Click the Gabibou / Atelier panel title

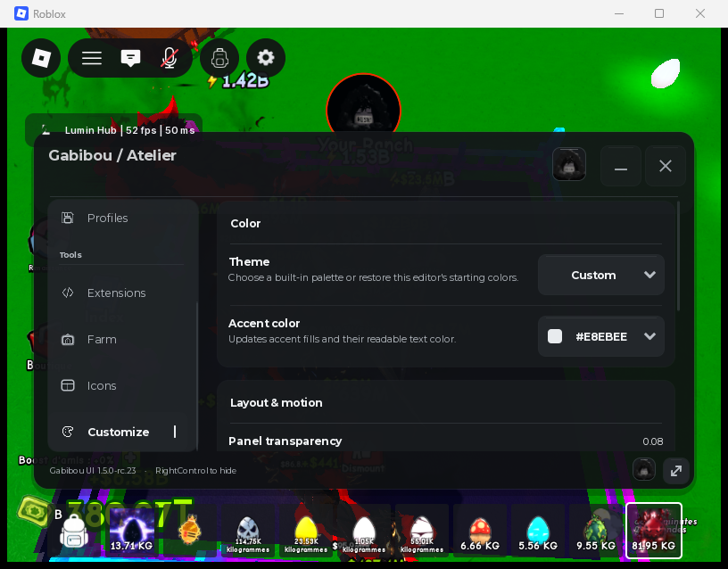[x=112, y=155]
